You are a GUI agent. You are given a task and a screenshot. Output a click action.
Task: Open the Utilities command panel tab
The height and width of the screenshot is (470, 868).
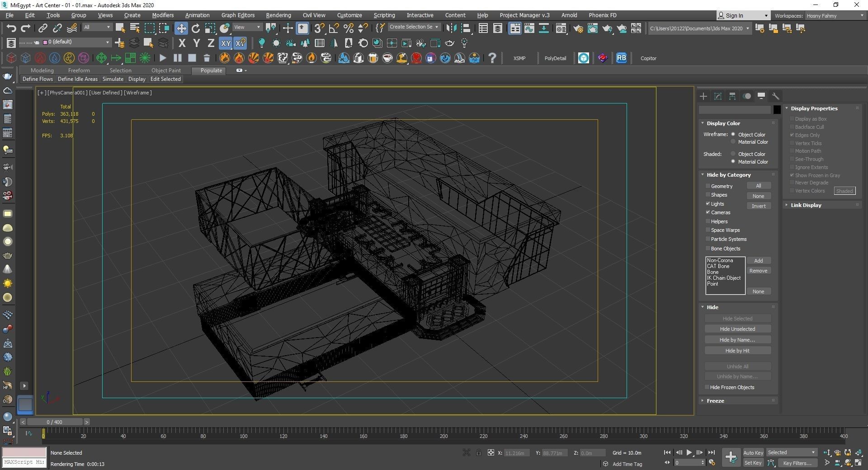[x=776, y=96]
